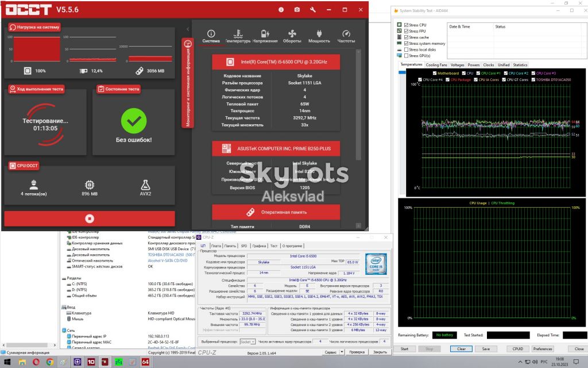Click the 896 MB memory chip icon

coord(90,185)
